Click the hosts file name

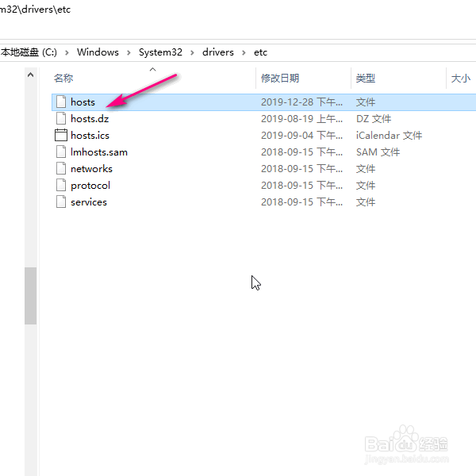tap(83, 102)
